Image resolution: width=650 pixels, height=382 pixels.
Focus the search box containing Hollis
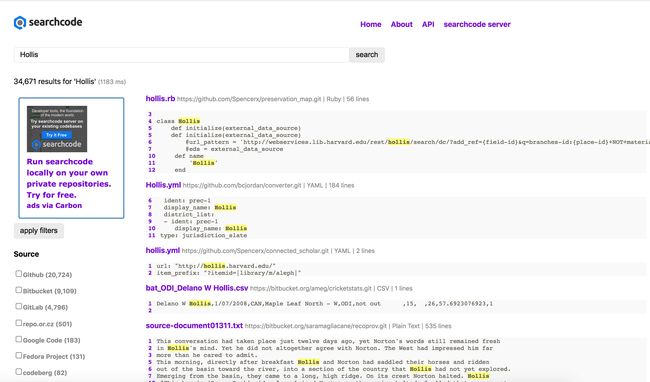181,55
